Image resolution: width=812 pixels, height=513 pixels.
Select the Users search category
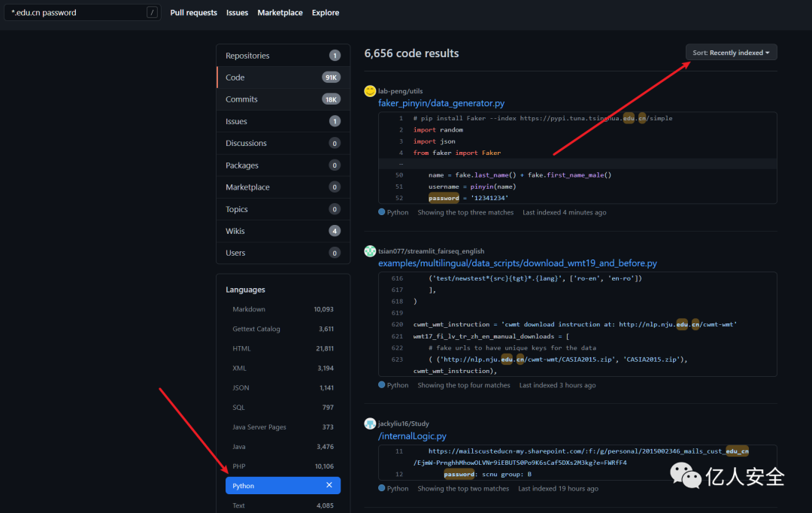tap(283, 253)
